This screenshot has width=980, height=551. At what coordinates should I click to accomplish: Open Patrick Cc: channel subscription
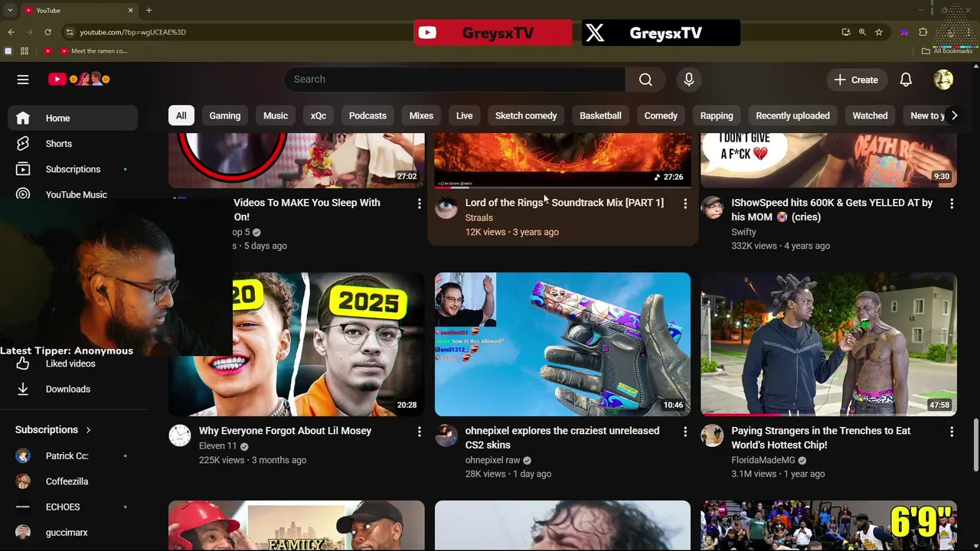(x=73, y=456)
